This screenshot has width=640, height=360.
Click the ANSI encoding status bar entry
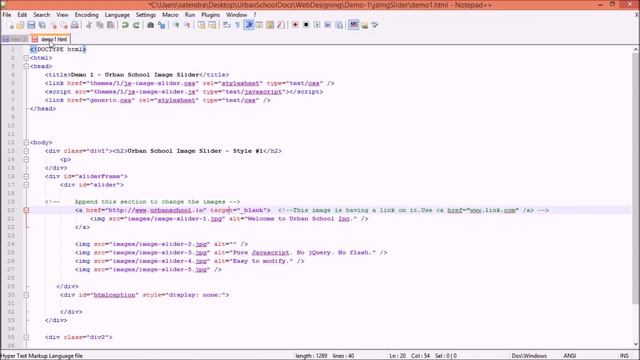[569, 356]
